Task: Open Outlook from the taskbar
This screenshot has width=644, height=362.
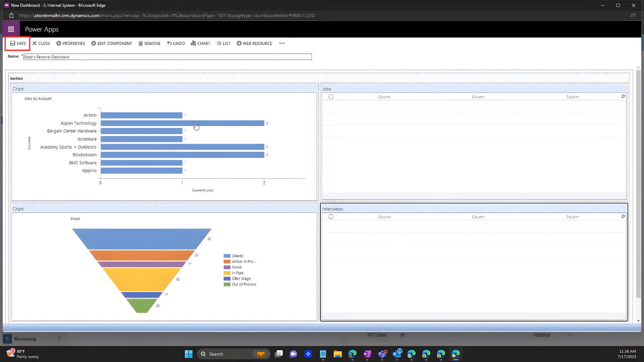Action: coord(397,354)
